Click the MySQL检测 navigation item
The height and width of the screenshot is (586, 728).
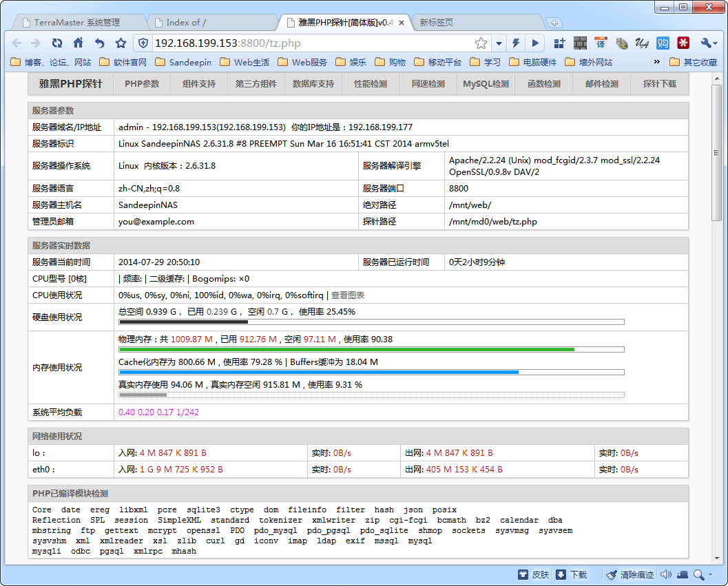click(486, 84)
